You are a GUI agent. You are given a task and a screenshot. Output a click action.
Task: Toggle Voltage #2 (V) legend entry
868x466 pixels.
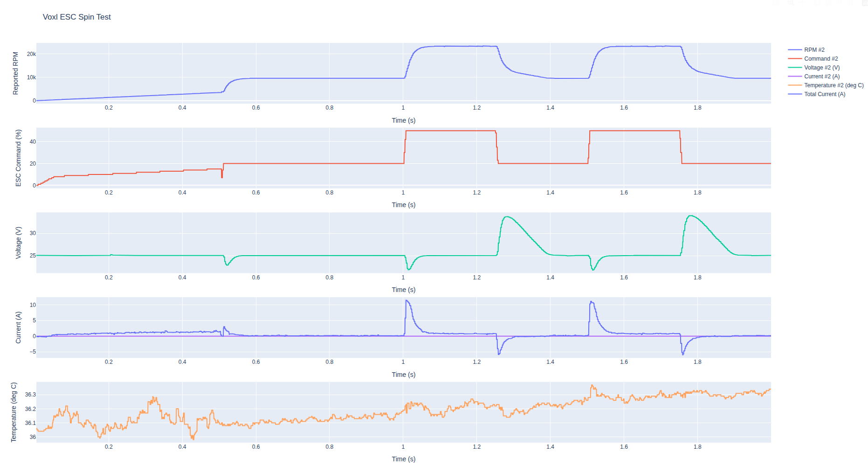coord(821,68)
